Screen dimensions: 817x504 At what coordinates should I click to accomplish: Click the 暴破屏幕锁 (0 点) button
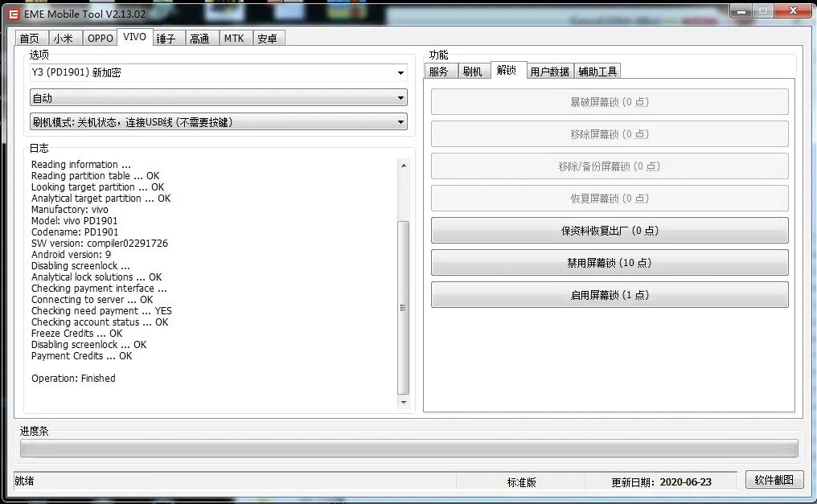610,102
